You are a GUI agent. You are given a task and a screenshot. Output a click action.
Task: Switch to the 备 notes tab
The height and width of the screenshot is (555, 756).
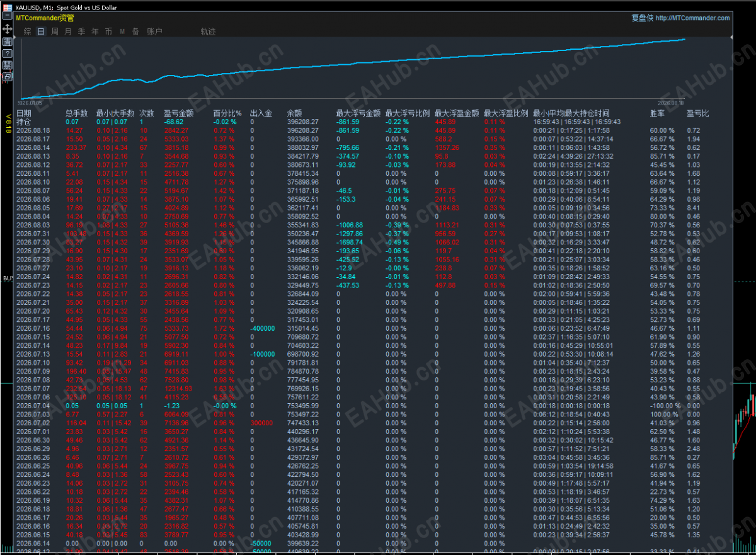(136, 31)
